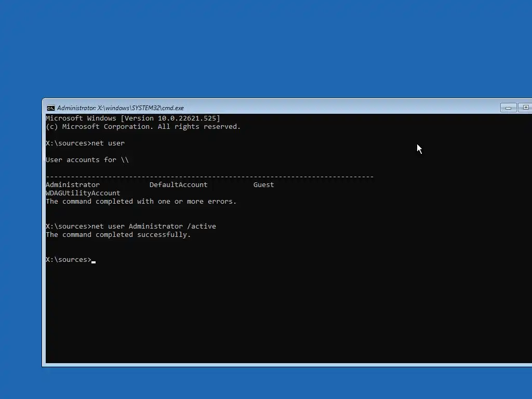Click 'completed with one or more errors' line
This screenshot has height=399, width=532.
click(x=141, y=201)
